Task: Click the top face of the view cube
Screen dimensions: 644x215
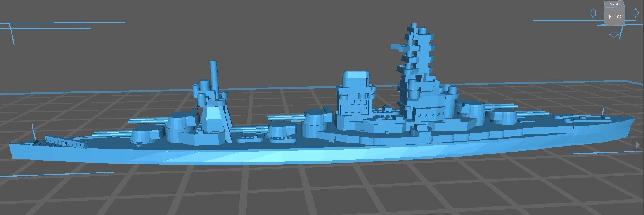Action: 615,4
